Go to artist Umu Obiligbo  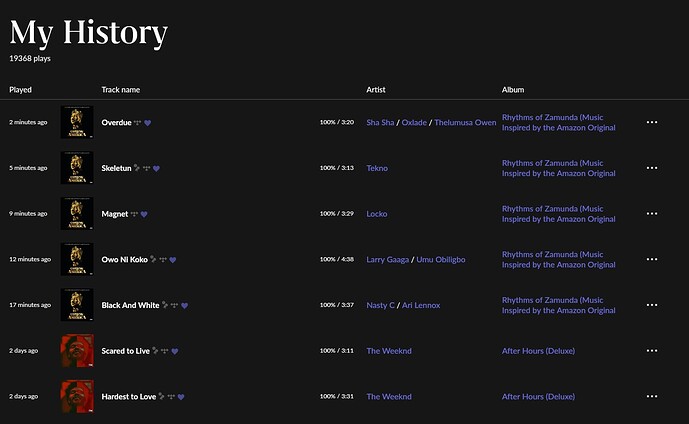pos(441,260)
